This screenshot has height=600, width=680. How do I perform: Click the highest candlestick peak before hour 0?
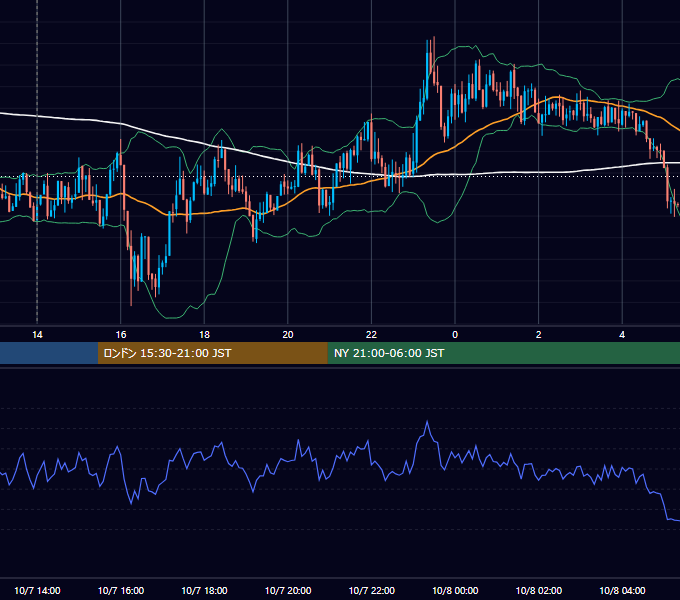[x=433, y=38]
